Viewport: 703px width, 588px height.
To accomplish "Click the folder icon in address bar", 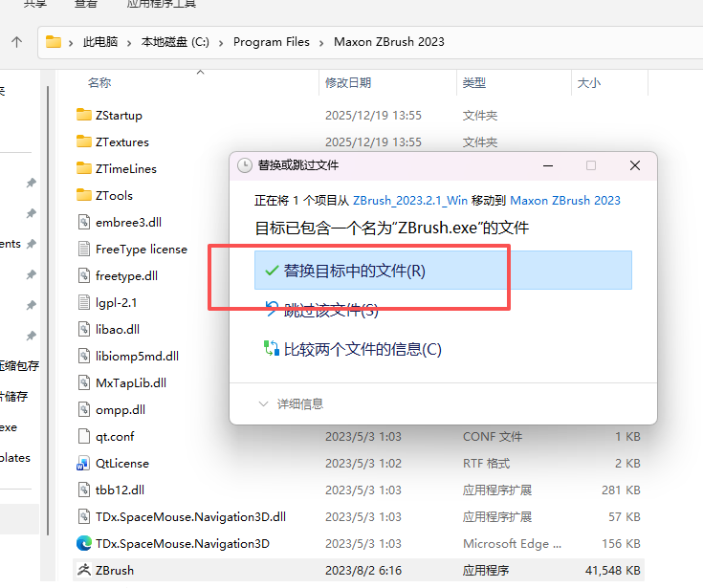I will [54, 42].
